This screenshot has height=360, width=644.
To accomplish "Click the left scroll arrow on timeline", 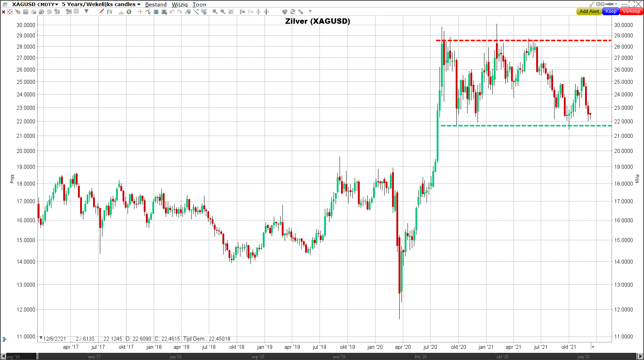I will (3, 356).
